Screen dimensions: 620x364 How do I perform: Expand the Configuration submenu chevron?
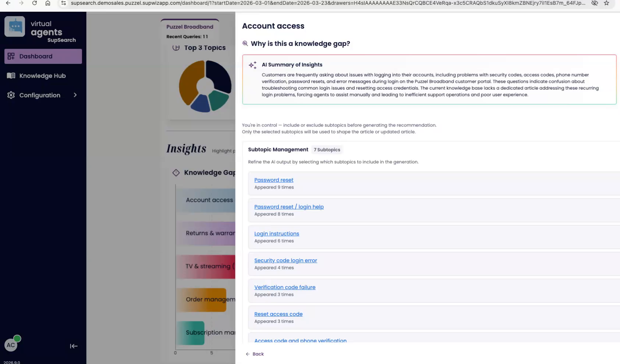point(75,95)
